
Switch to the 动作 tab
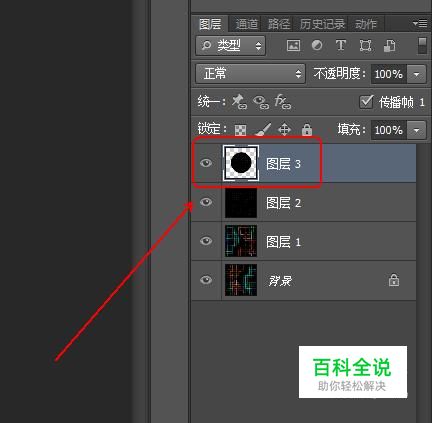pyautogui.click(x=366, y=24)
